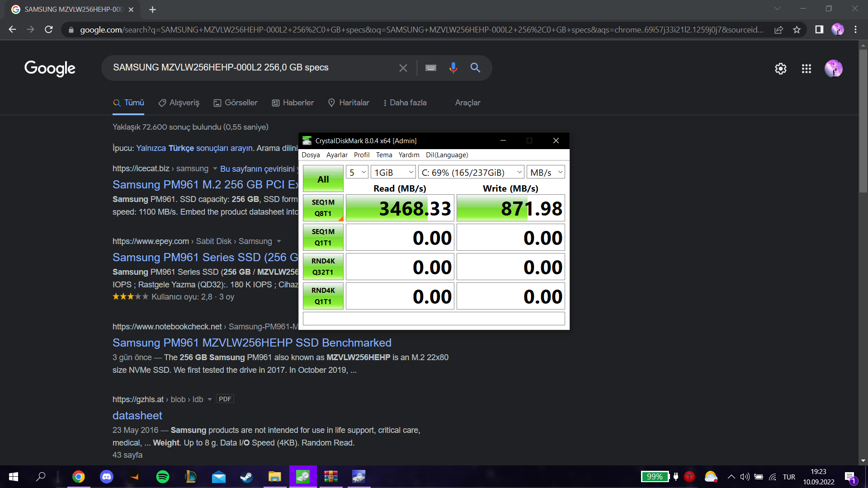Clear the search query with the X icon
The height and width of the screenshot is (488, 868).
tap(403, 68)
